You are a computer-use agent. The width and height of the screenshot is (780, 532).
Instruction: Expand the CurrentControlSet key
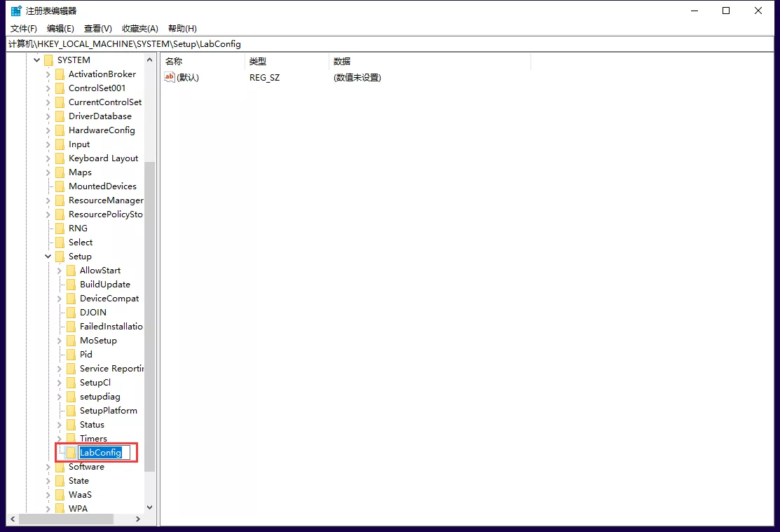(x=48, y=102)
